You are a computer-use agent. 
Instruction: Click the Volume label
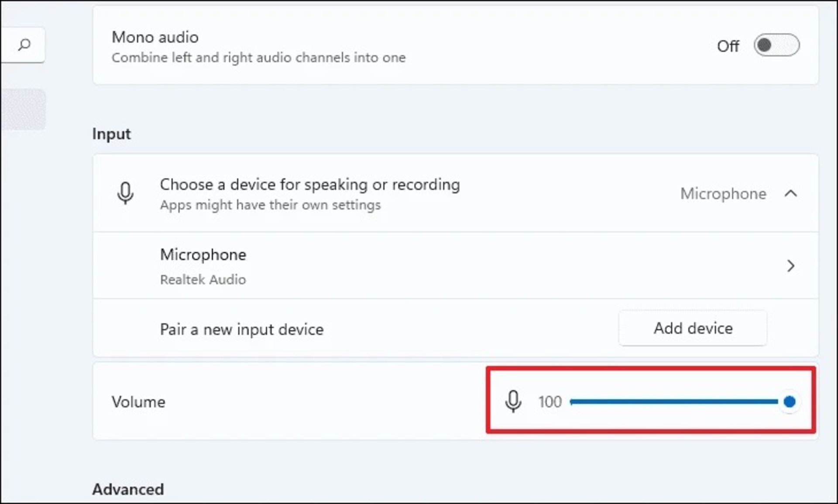138,402
